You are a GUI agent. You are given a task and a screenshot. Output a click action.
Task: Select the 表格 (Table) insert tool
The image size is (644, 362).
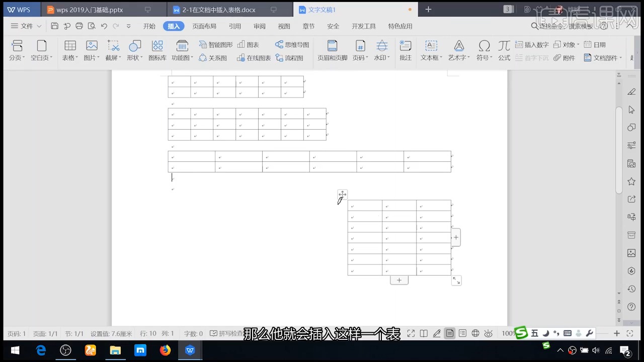coord(69,50)
